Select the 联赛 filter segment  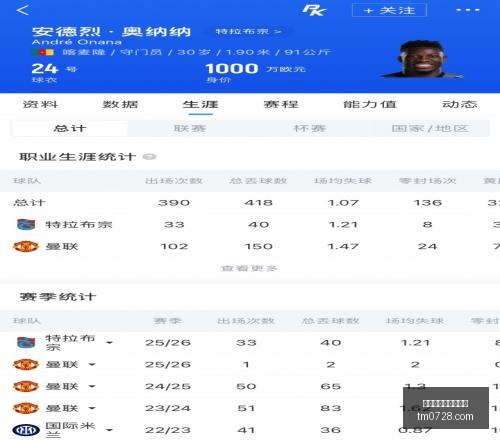click(x=190, y=128)
